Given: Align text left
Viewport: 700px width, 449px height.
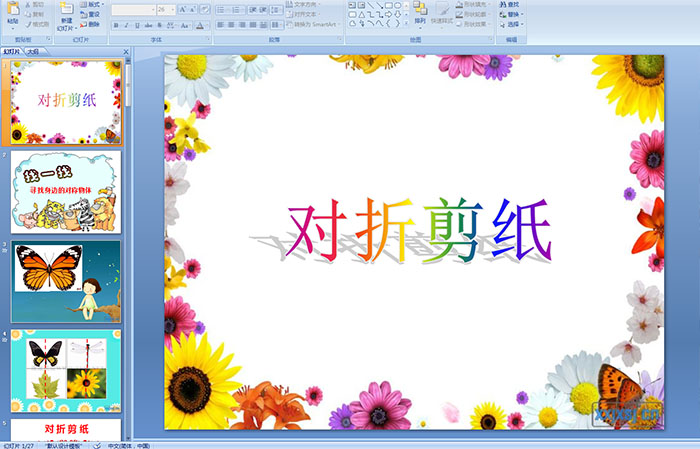Looking at the screenshot, I should (221, 25).
